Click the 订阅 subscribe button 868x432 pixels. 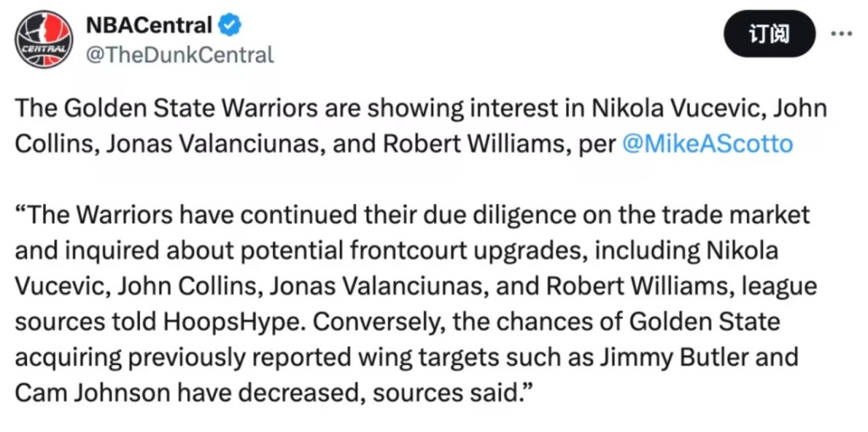(x=769, y=34)
